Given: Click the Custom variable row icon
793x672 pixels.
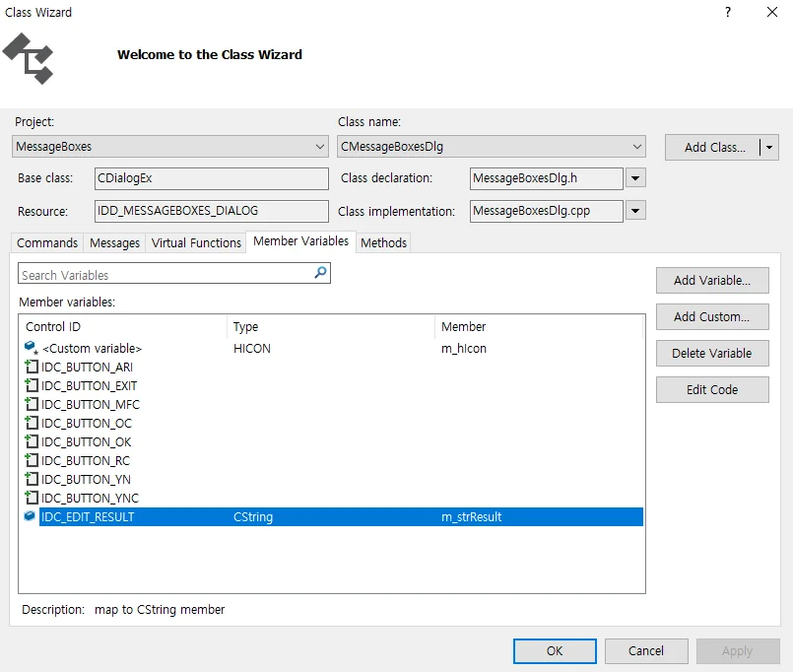Looking at the screenshot, I should 32,348.
